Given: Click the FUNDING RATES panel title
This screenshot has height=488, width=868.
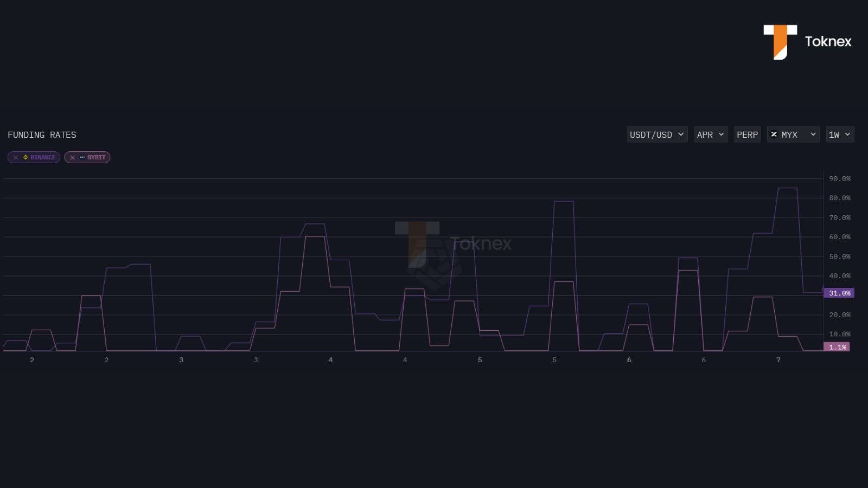Looking at the screenshot, I should point(42,134).
